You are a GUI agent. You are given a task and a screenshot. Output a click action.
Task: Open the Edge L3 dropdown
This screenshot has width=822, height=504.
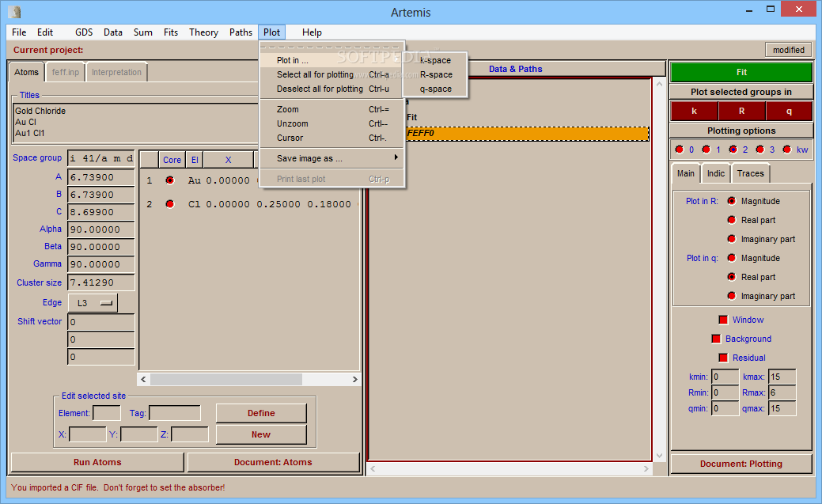pos(93,302)
